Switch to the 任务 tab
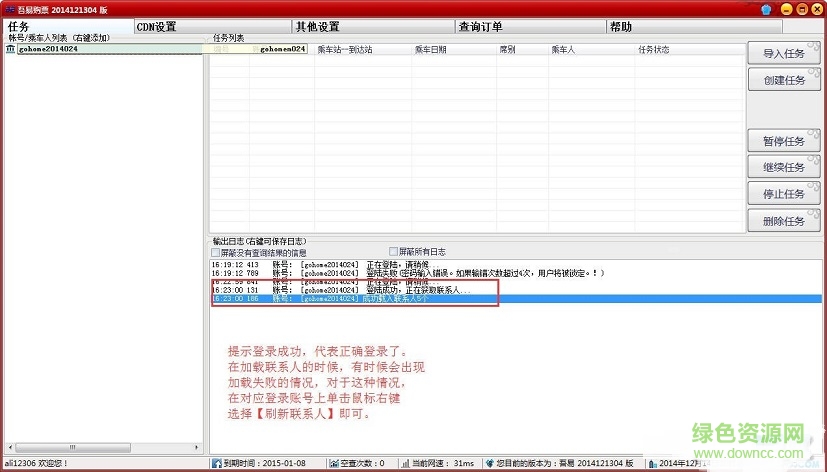The image size is (827, 472). [68, 26]
